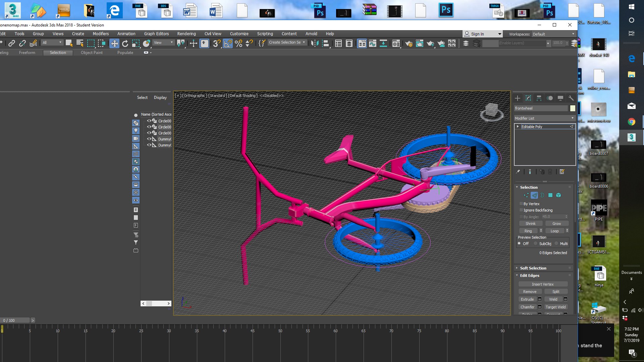Image resolution: width=644 pixels, height=362 pixels.
Task: Select the Off preview selection radio
Action: click(519, 244)
